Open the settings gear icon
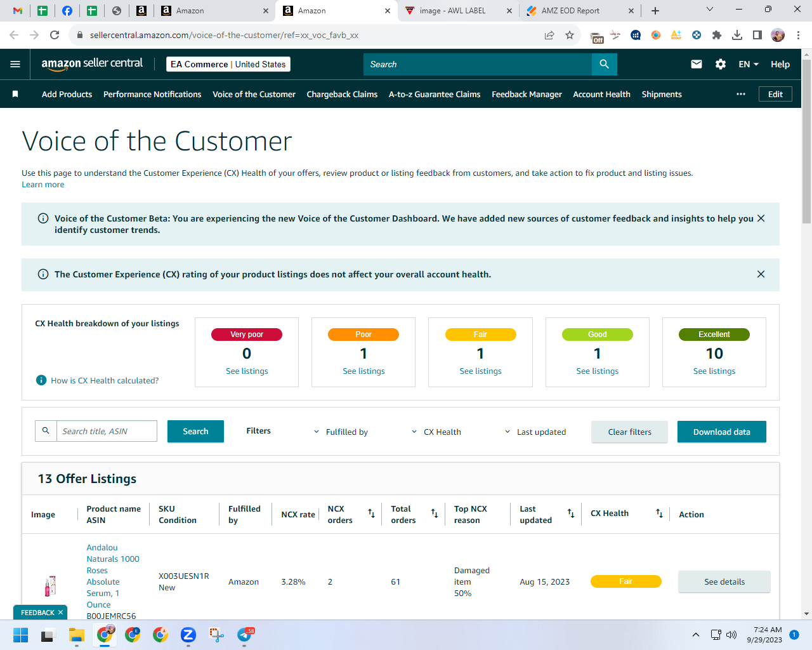Viewport: 812px width, 650px height. 721,64
